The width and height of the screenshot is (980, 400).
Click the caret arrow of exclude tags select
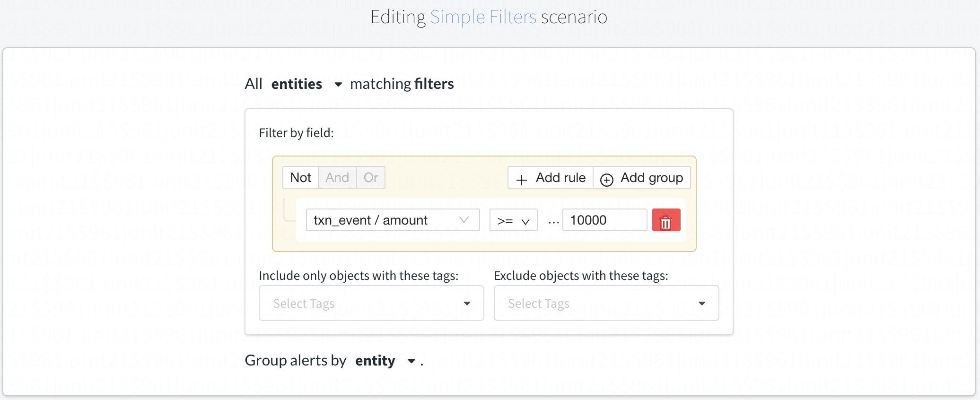coord(702,304)
